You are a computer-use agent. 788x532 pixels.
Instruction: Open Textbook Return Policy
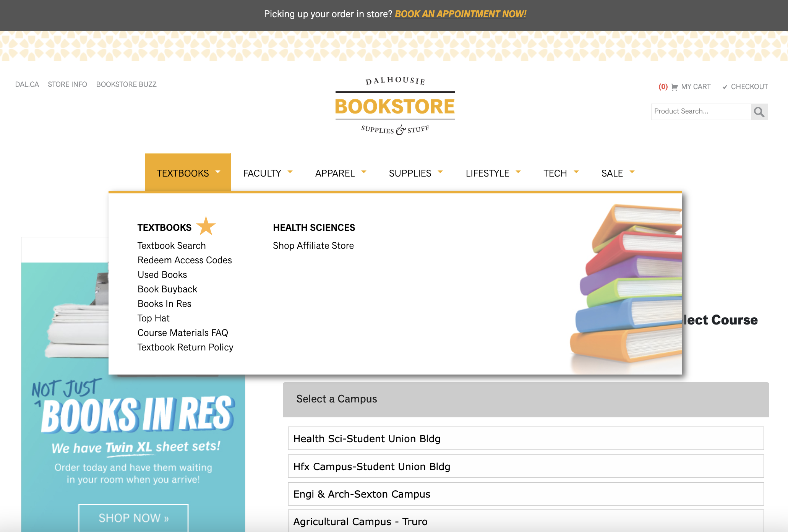(x=185, y=347)
